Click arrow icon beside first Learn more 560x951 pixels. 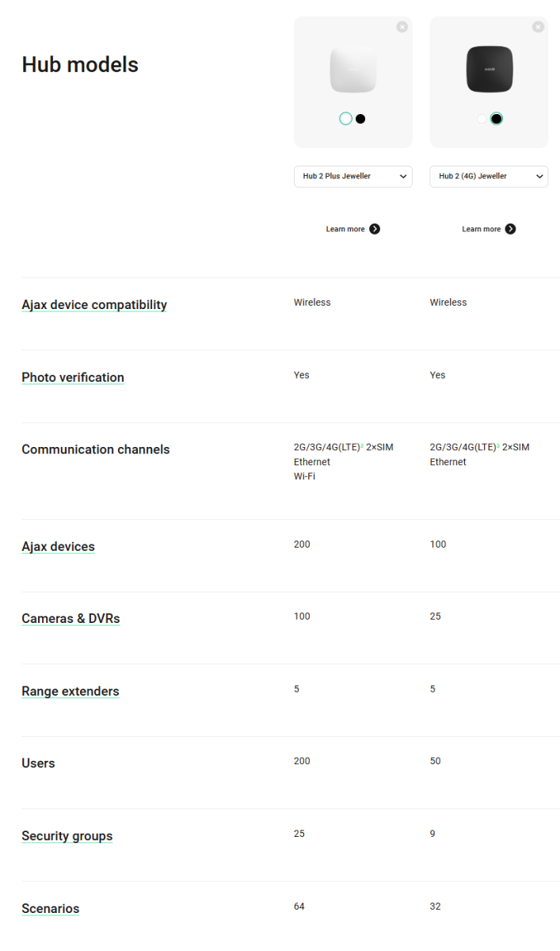[375, 229]
